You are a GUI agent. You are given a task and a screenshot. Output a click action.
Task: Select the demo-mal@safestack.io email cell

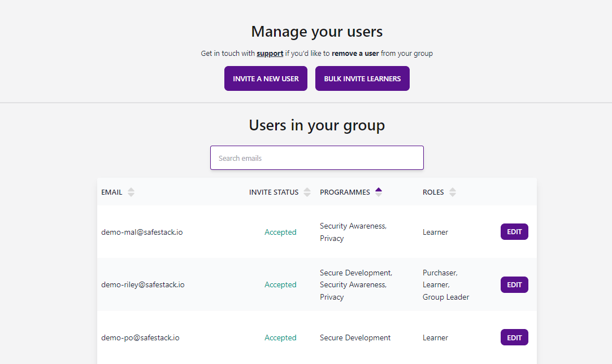[x=142, y=233]
